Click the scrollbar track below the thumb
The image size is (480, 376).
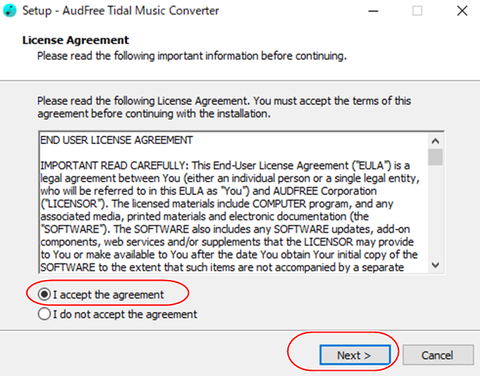click(435, 211)
